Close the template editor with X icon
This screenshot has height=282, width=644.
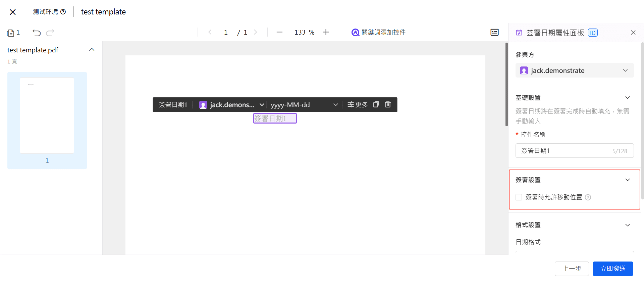coord(13,12)
